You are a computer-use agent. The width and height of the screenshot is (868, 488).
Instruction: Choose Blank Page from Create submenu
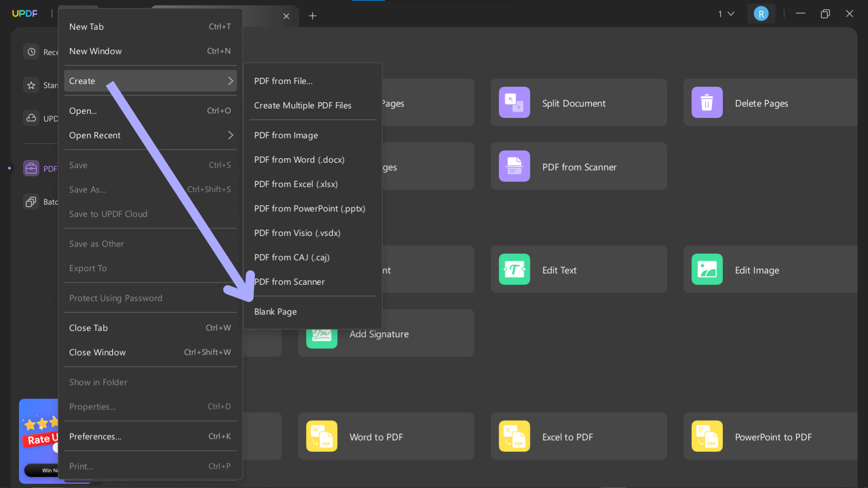pos(275,312)
